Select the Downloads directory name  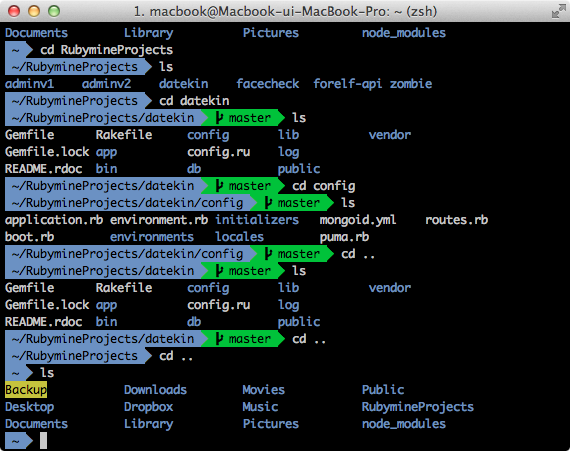tap(155, 390)
